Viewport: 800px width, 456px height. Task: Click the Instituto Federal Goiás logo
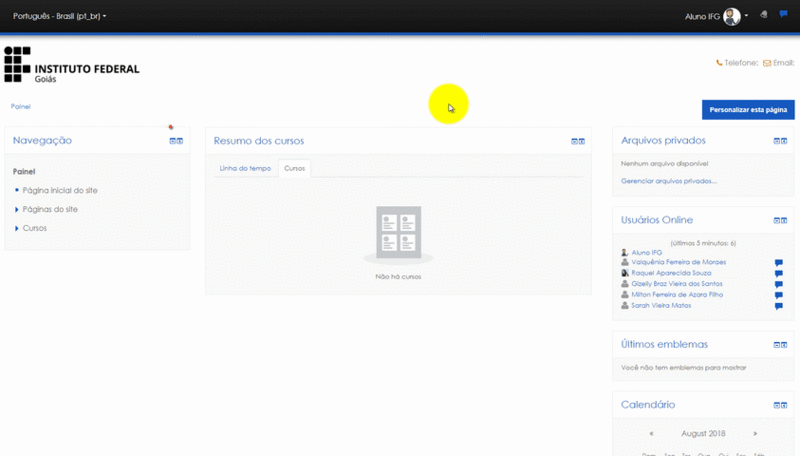[x=71, y=65]
